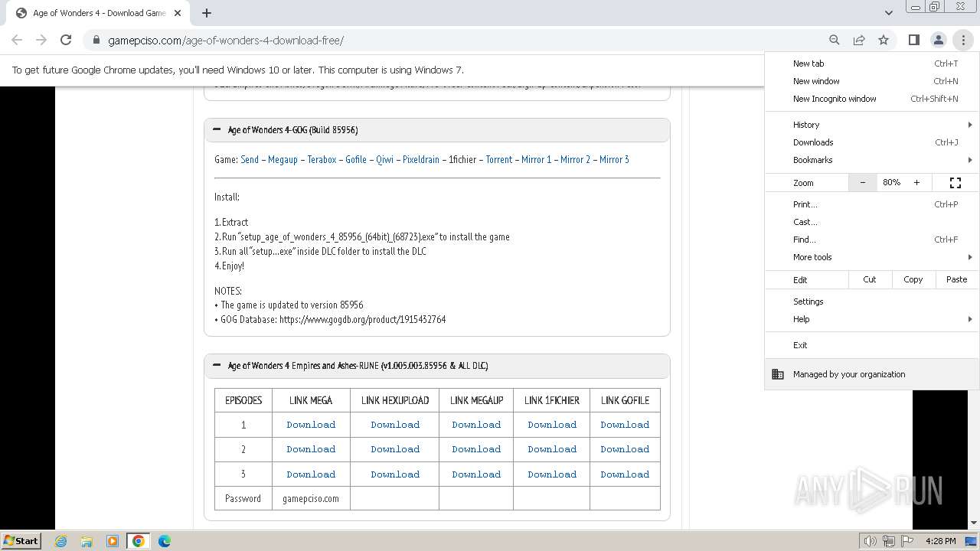980x551 pixels.
Task: Open the Send download link
Action: tap(250, 159)
